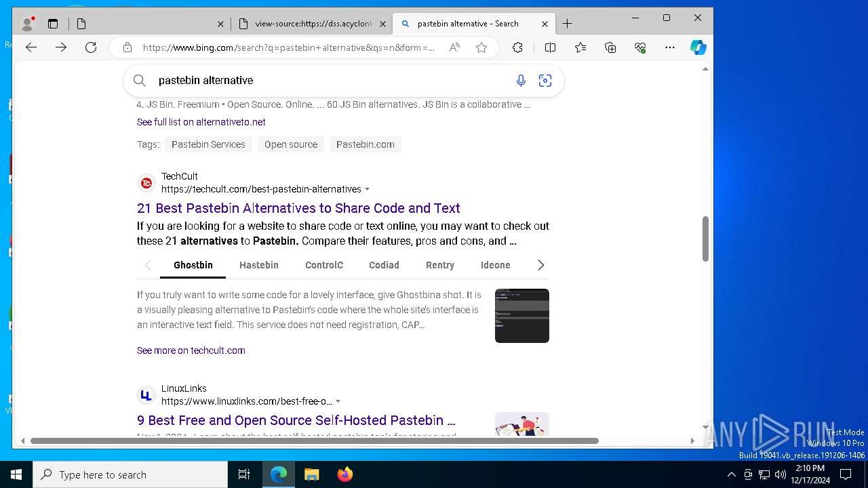The width and height of the screenshot is (868, 488).
Task: Close the view-source tab
Action: coord(382,24)
